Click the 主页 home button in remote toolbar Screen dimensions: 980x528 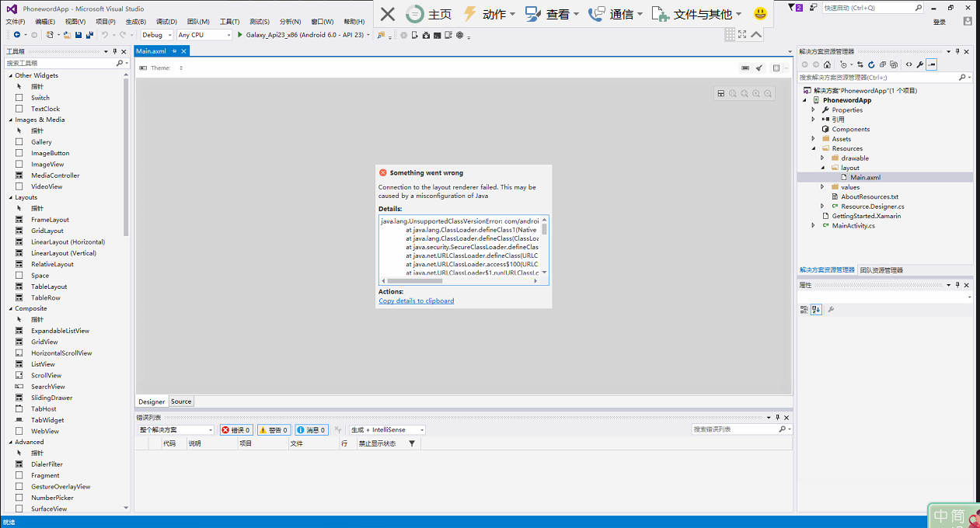pos(429,14)
